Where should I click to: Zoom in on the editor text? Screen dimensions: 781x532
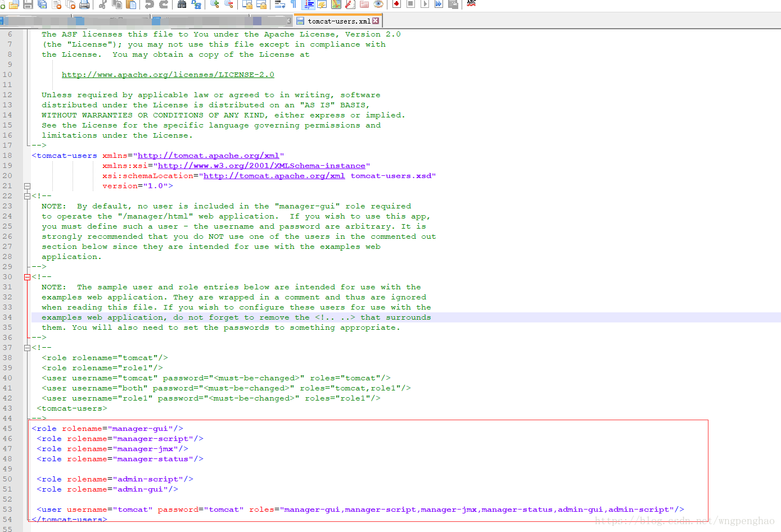(214, 4)
